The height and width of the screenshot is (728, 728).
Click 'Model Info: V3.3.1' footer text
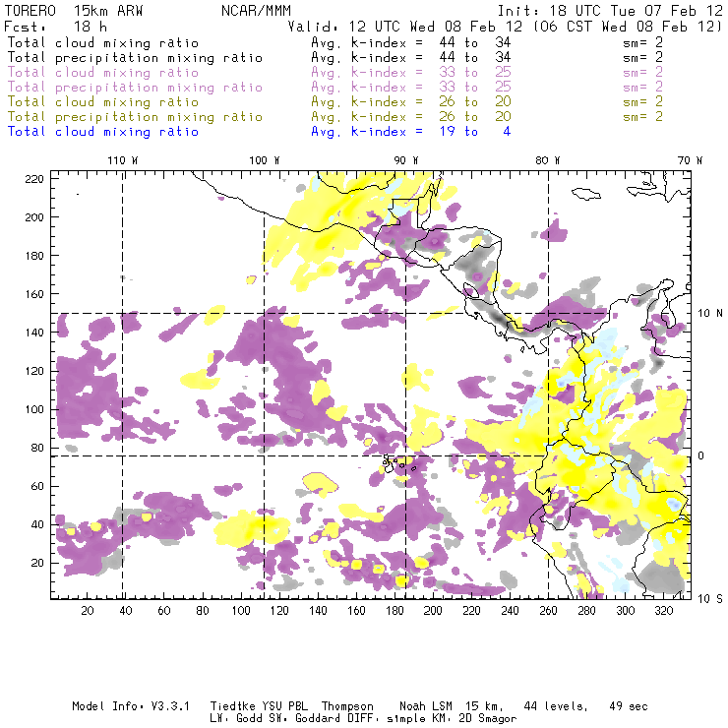coord(131,706)
